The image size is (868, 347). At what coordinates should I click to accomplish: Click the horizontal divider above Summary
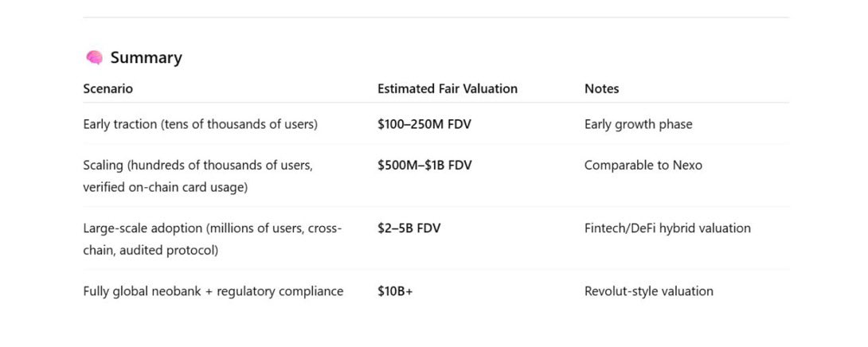[x=436, y=18]
